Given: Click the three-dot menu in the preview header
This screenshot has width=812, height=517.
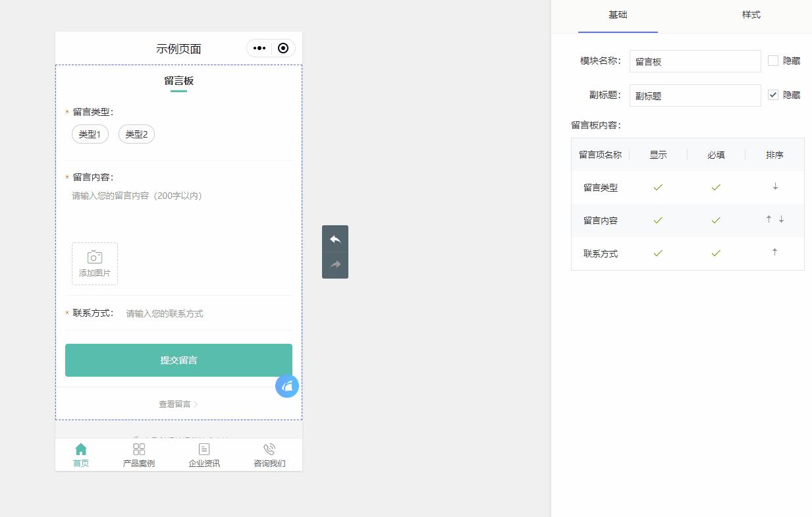Looking at the screenshot, I should (258, 48).
